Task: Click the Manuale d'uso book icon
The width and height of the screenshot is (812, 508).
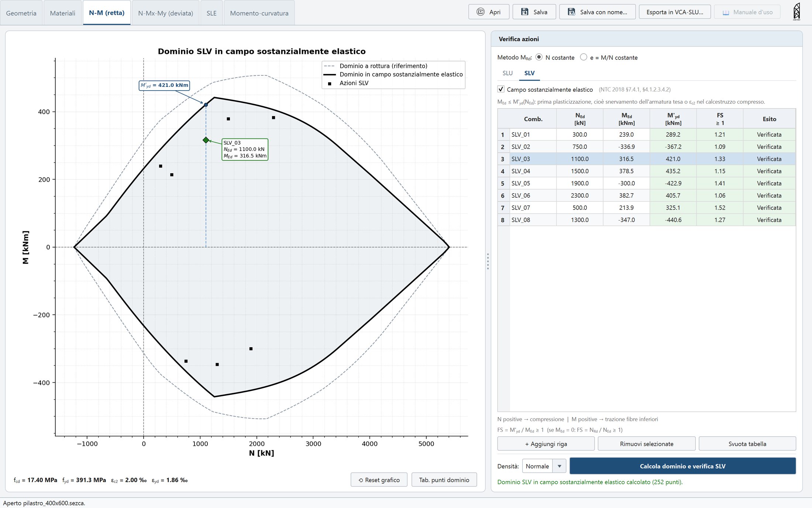Action: [x=726, y=12]
